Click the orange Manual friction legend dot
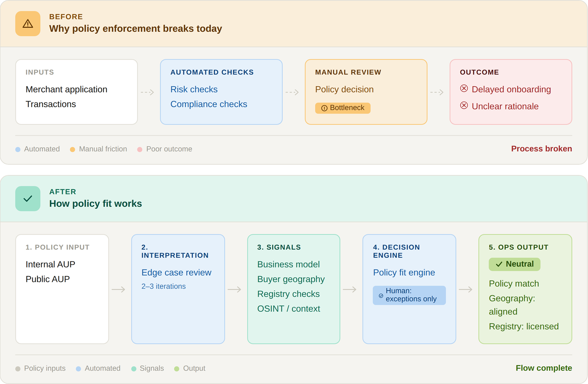Image resolution: width=588 pixels, height=384 pixels. point(72,149)
